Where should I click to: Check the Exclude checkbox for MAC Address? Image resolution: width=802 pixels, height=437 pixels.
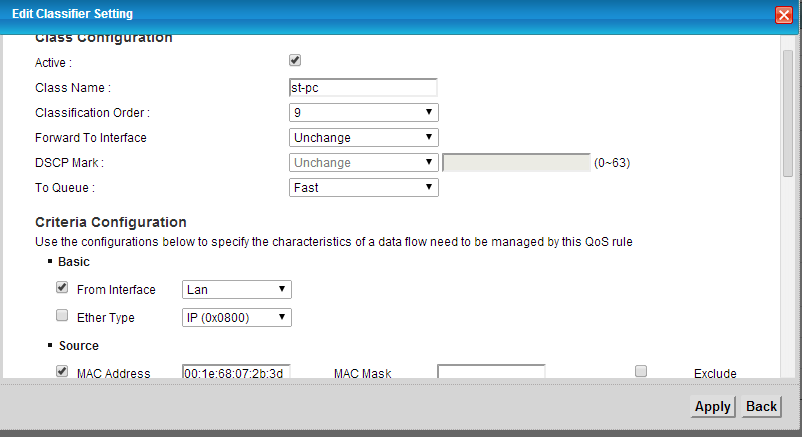coord(641,371)
